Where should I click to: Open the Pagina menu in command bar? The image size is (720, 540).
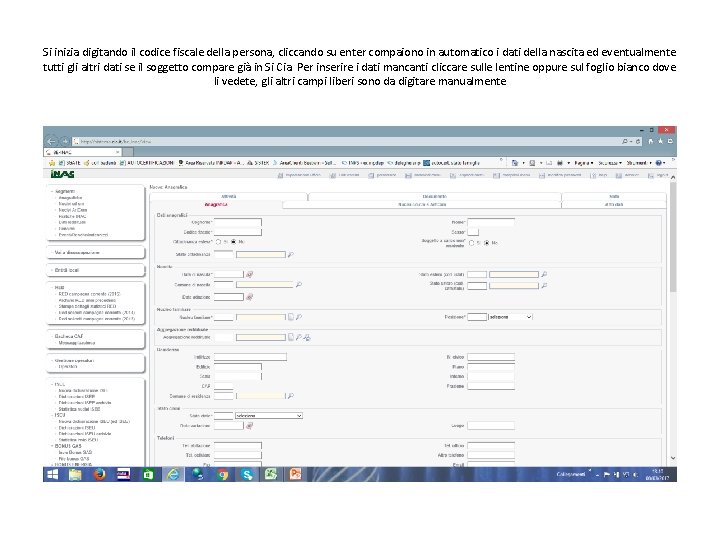pyautogui.click(x=584, y=163)
